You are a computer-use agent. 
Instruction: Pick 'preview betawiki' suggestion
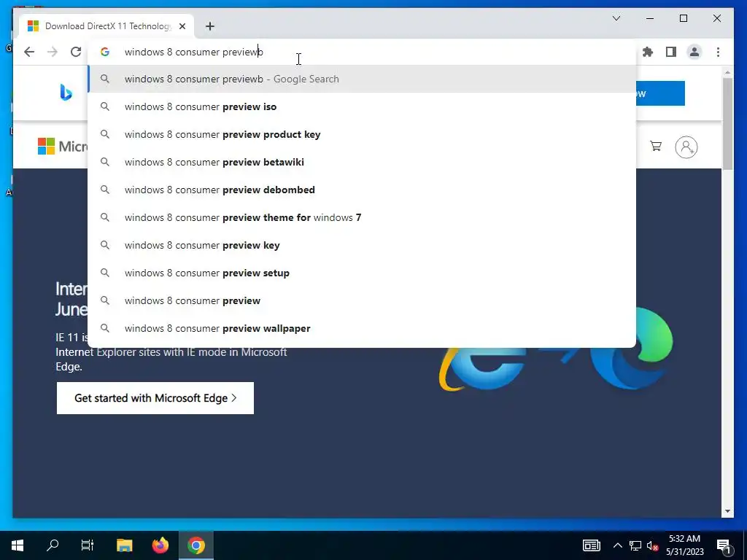pyautogui.click(x=362, y=162)
